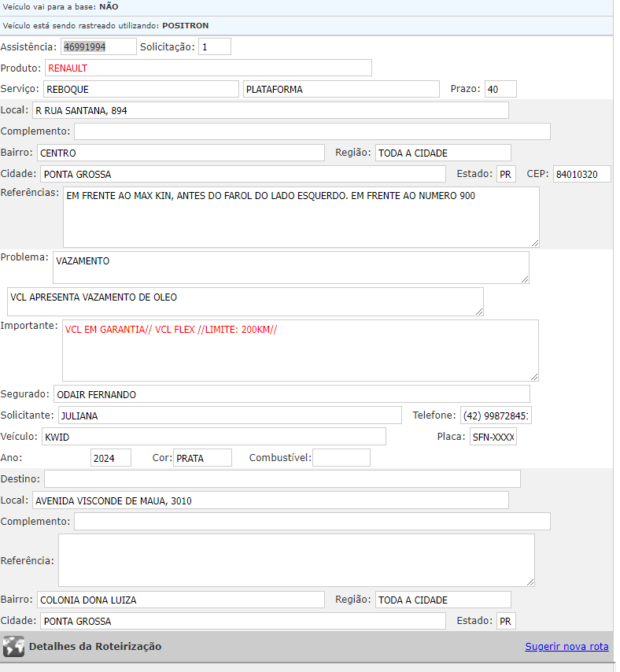Focus the destination Complemento field
The image size is (620, 672).
click(x=312, y=522)
